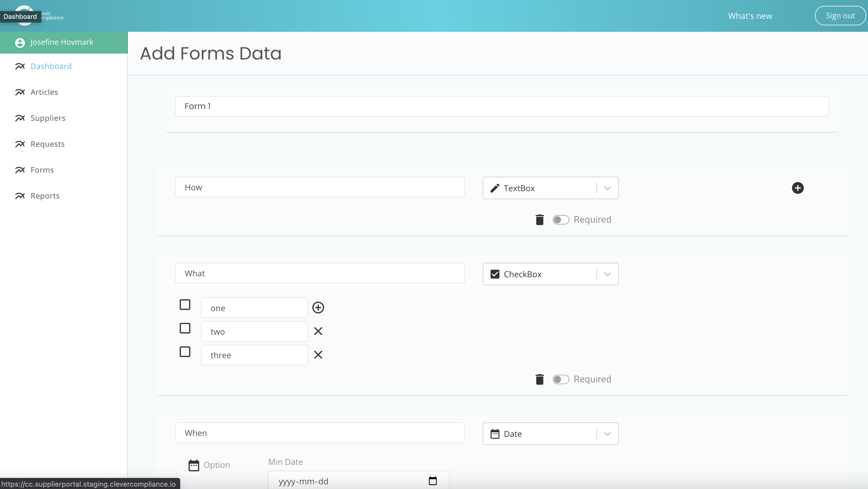
Task: Open Suppliers in the sidebar
Action: point(48,118)
